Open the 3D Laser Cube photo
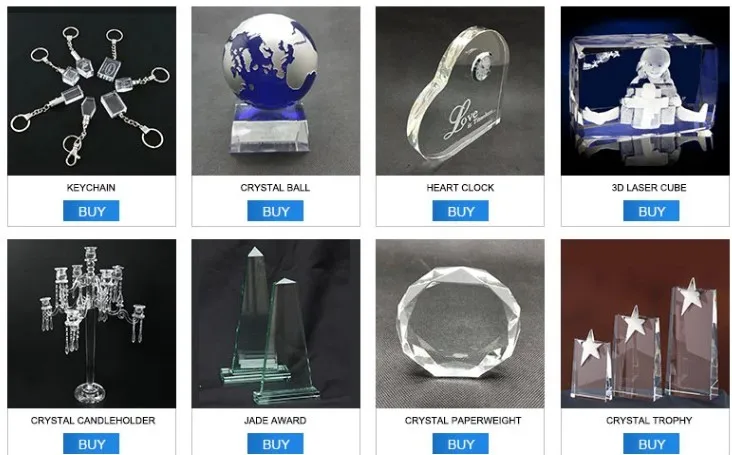 pyautogui.click(x=645, y=91)
